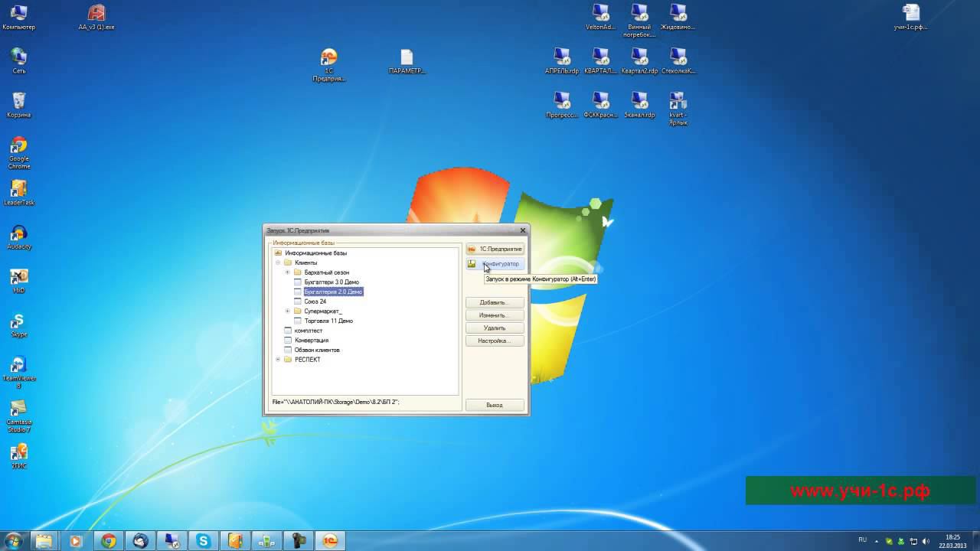Screen dimensions: 980x551
Task: Click the 1C:Предприятие launch button
Action: (x=495, y=249)
